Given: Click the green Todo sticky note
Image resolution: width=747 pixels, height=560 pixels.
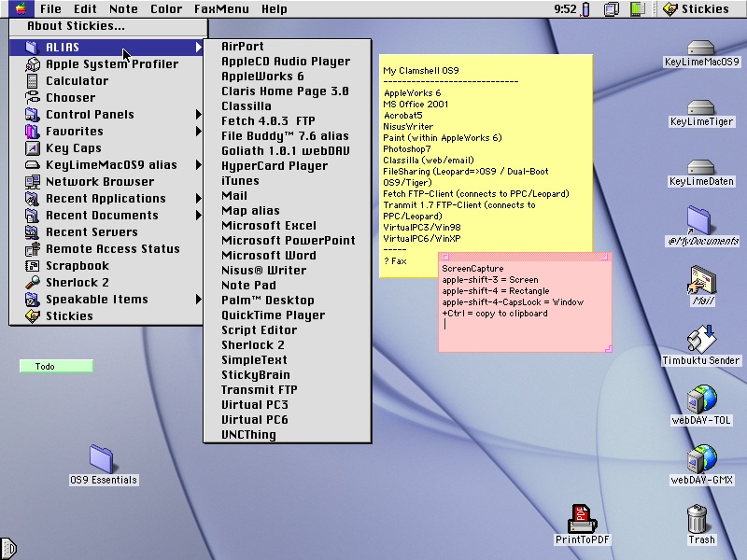Looking at the screenshot, I should coord(56,367).
